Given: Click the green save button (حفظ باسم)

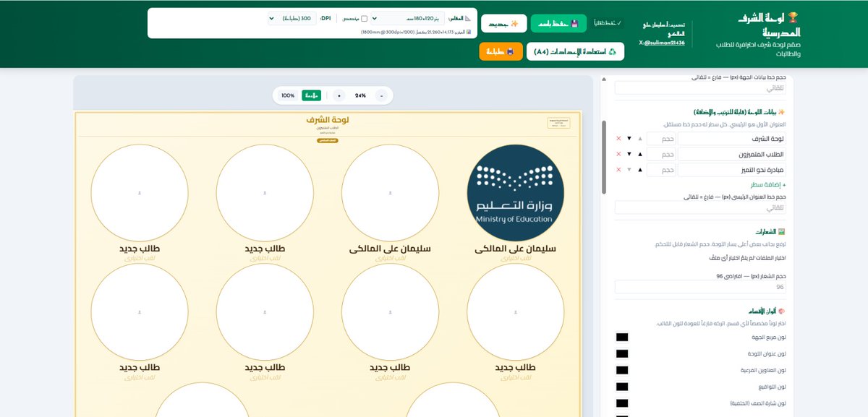Looking at the screenshot, I should click(x=558, y=23).
